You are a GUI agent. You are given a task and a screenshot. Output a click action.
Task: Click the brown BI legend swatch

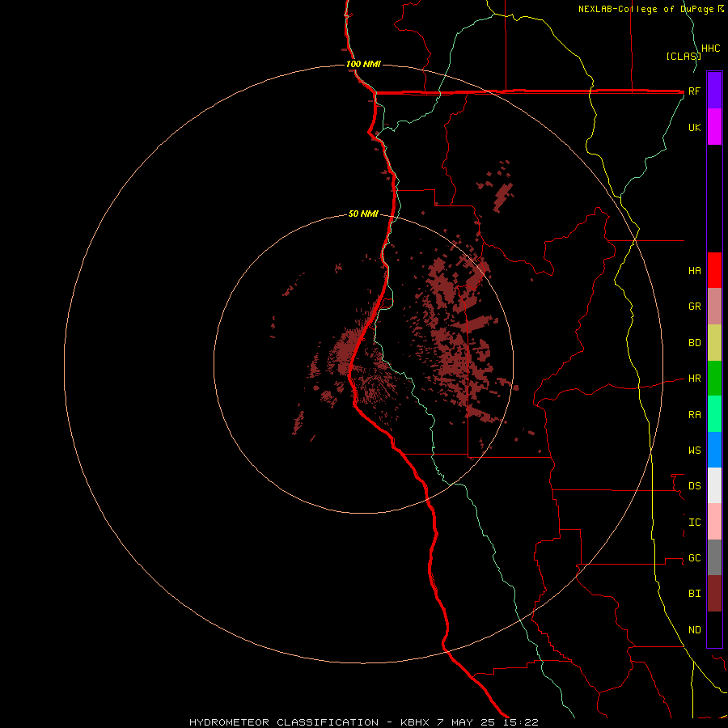point(714,594)
